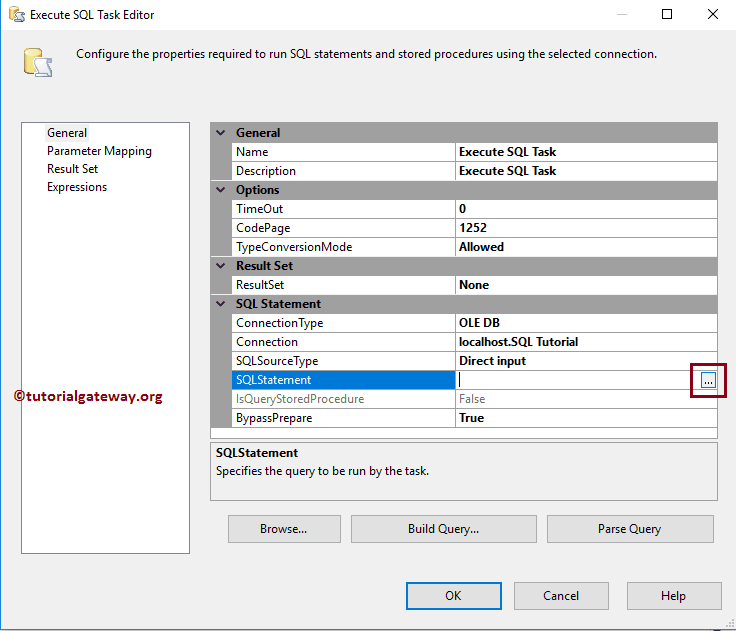Open the SQLStatement ellipsis editor button
Image resolution: width=736 pixels, height=631 pixels.
pyautogui.click(x=708, y=380)
